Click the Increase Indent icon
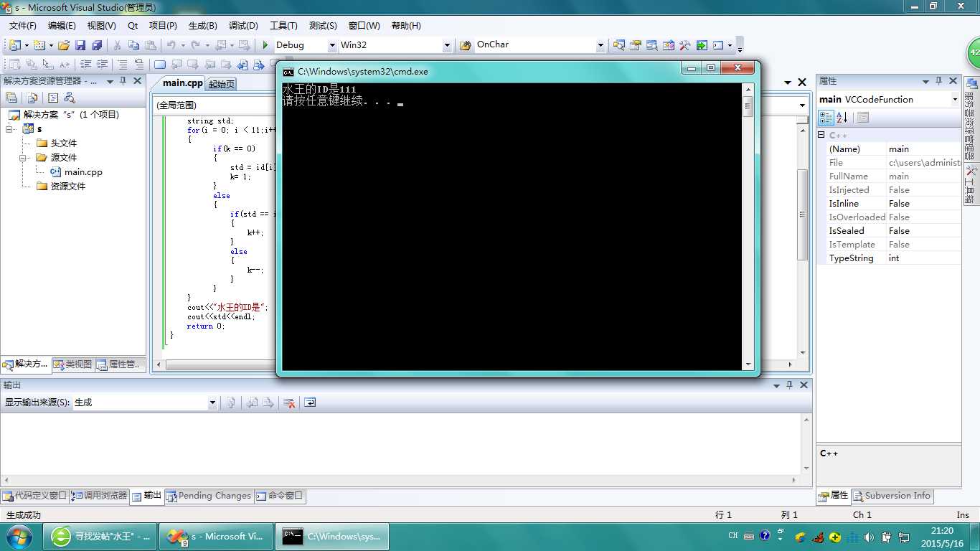 pyautogui.click(x=102, y=65)
